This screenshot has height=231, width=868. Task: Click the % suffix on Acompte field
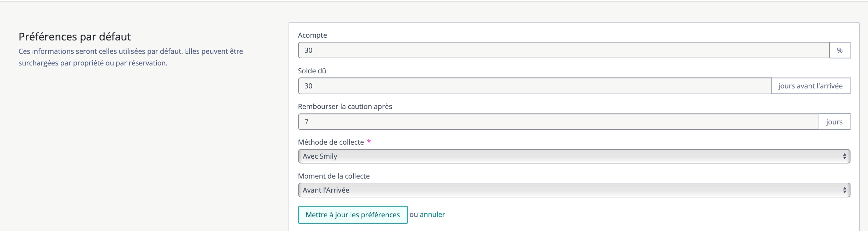(840, 50)
